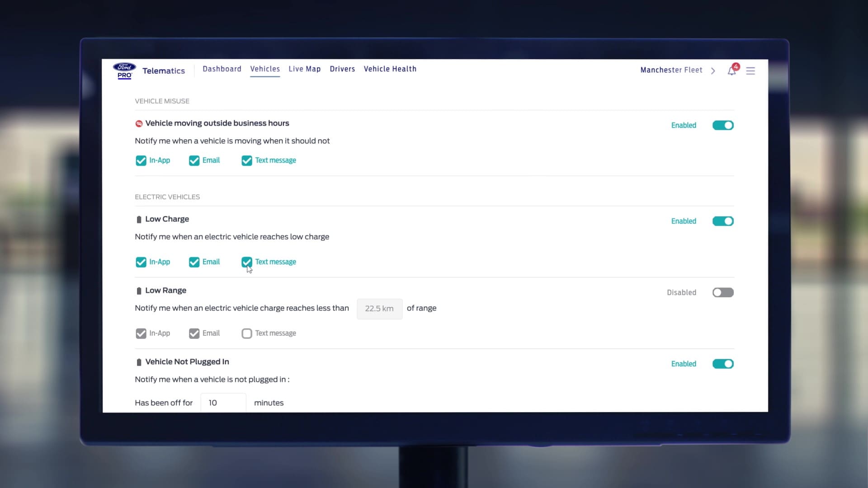Image resolution: width=868 pixels, height=488 pixels.
Task: Click the battery icon beside Low Charge
Action: (x=139, y=220)
